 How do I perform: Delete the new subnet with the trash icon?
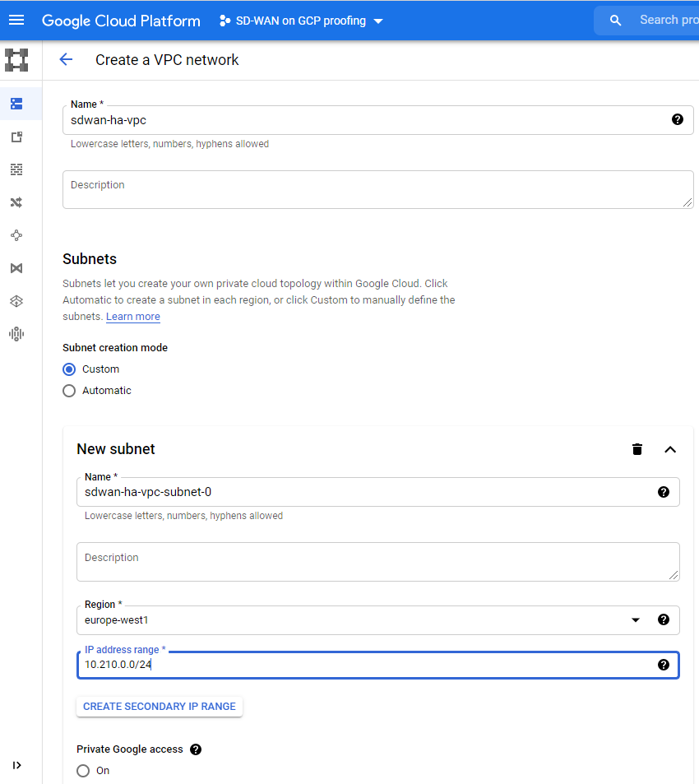click(x=637, y=449)
